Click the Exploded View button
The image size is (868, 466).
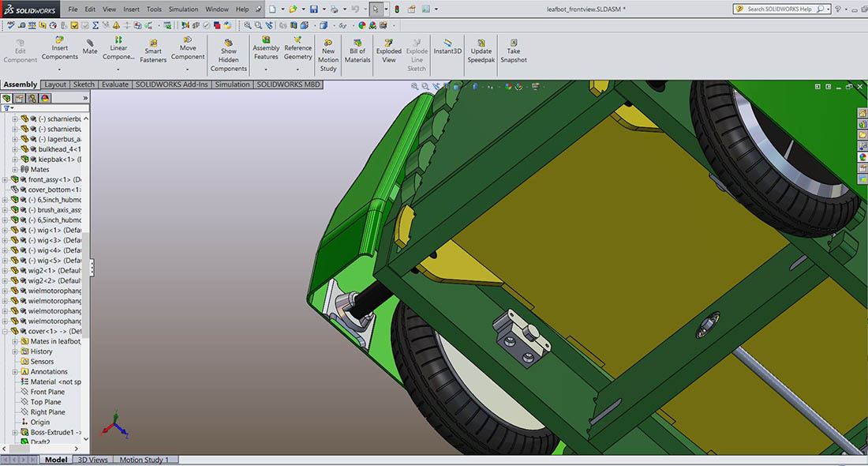pos(388,51)
